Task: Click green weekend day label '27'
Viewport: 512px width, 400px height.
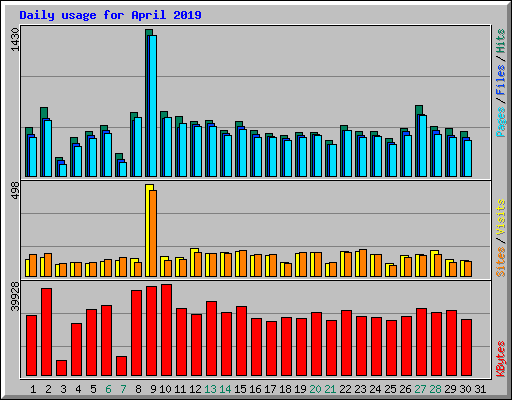Action: [x=420, y=389]
